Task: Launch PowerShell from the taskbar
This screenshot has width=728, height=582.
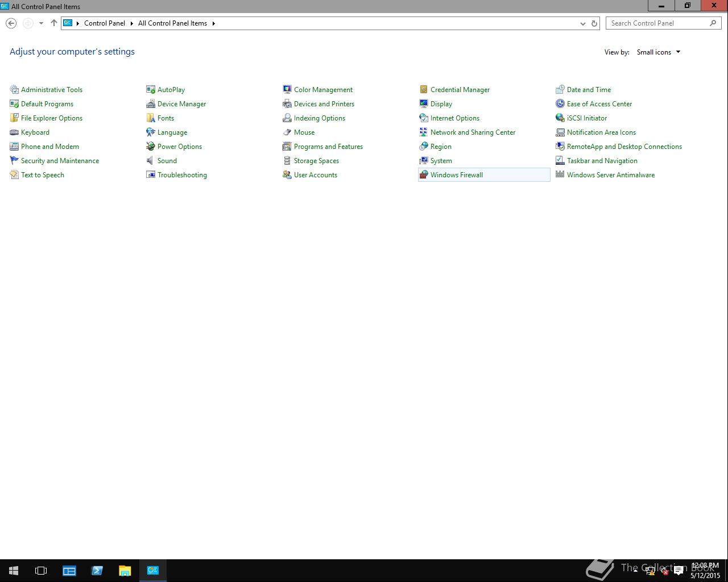Action: tap(97, 571)
